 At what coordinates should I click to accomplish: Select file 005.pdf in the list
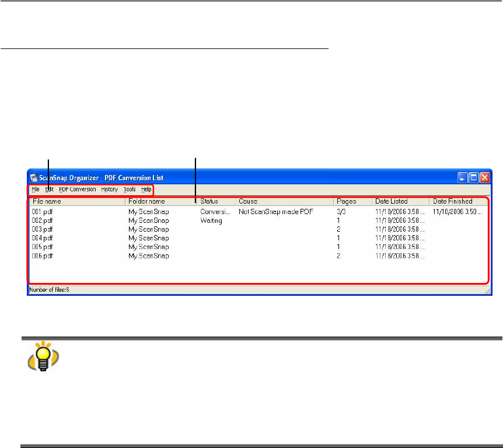[42, 247]
